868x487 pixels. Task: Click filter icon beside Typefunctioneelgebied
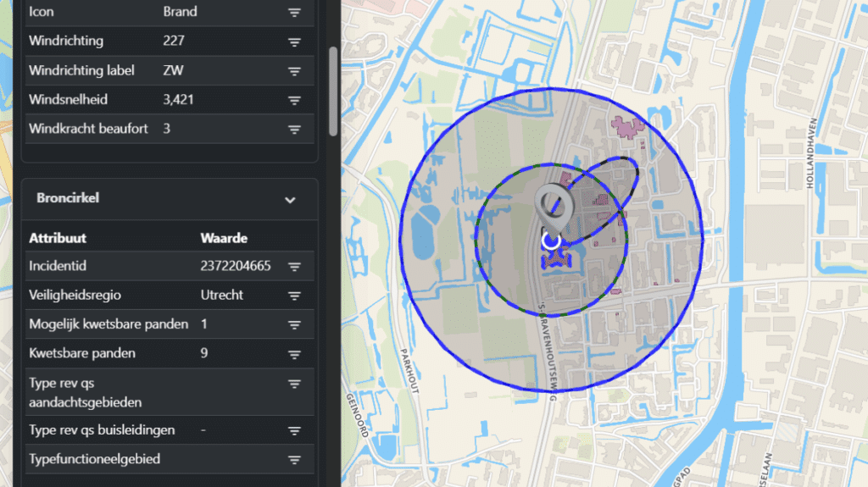(294, 460)
